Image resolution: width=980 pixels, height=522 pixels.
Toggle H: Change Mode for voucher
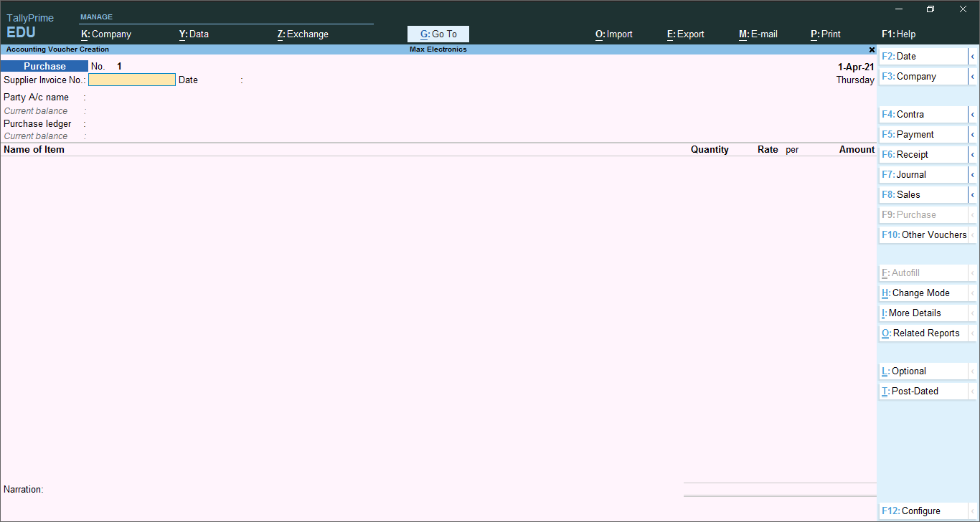[x=923, y=293]
